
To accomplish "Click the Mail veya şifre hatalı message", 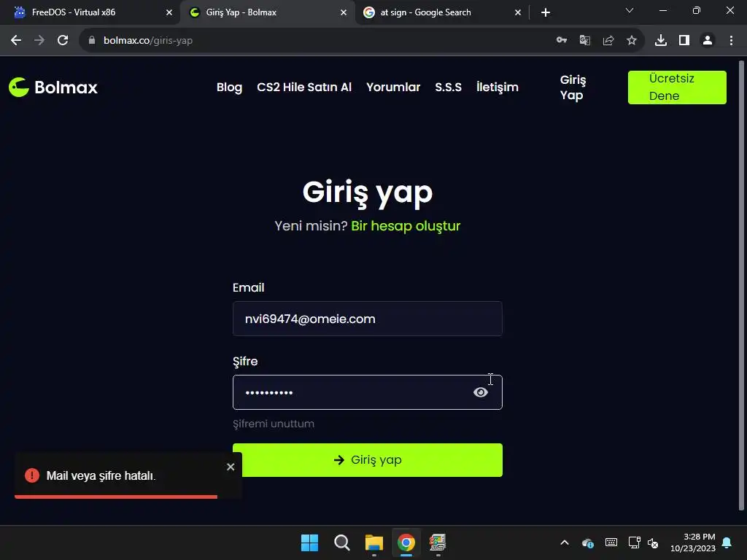I will click(101, 475).
